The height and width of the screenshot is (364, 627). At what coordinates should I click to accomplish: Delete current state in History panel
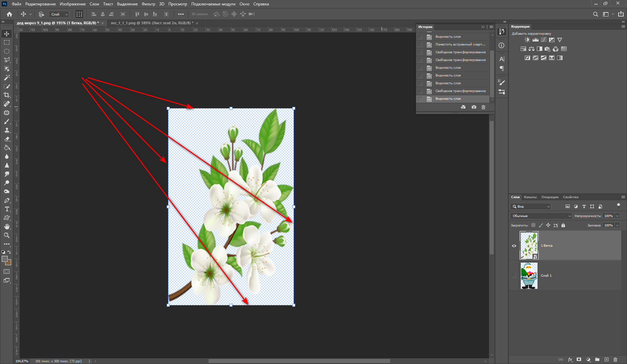(x=483, y=107)
